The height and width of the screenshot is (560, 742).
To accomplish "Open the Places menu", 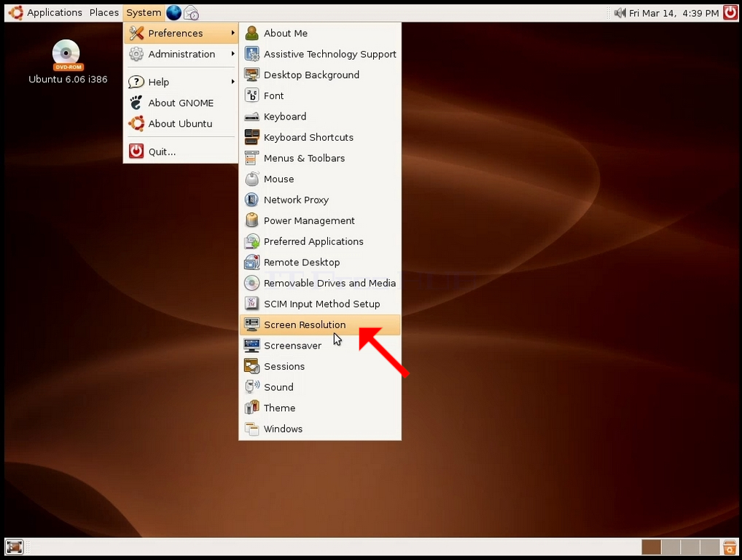I will [x=104, y=13].
